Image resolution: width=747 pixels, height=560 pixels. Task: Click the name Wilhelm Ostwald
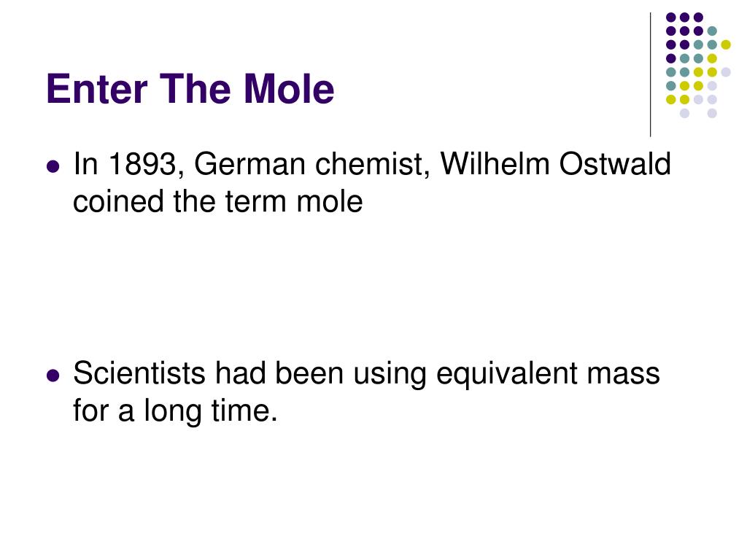coord(555,164)
